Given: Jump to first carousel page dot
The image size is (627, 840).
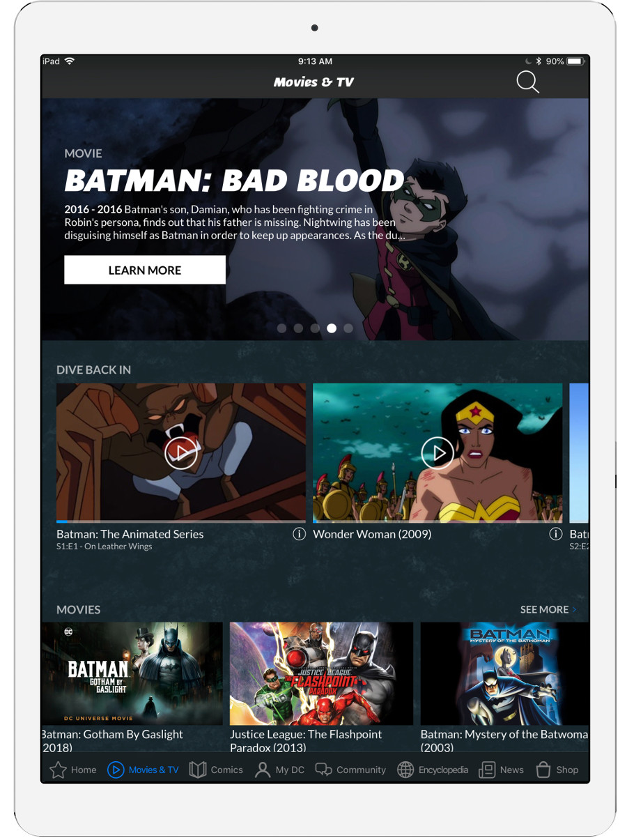Looking at the screenshot, I should [281, 328].
